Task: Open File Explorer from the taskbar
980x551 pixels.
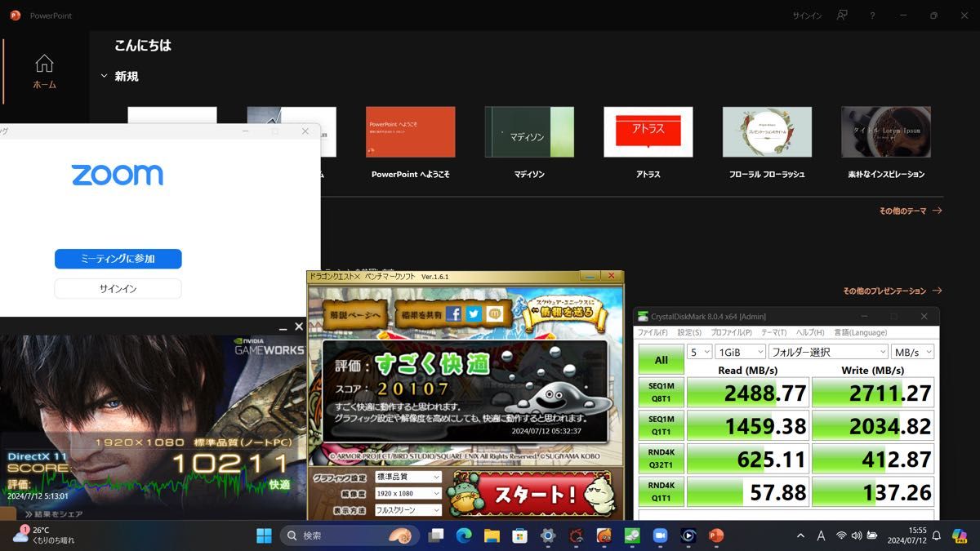Action: [492, 535]
